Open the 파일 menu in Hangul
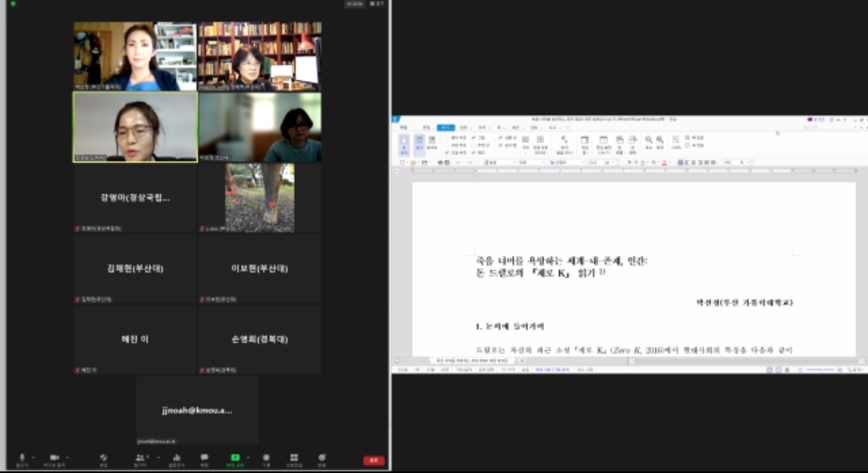This screenshot has height=473, width=868. (403, 127)
